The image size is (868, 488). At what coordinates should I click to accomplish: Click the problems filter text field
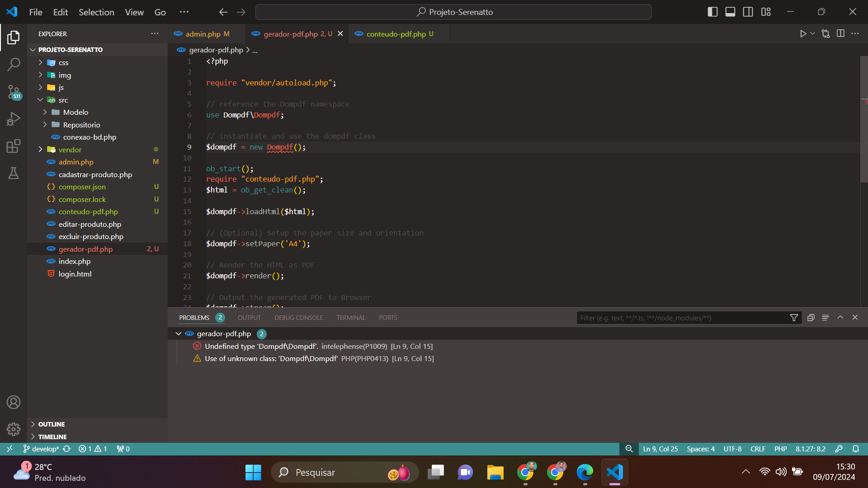(683, 318)
